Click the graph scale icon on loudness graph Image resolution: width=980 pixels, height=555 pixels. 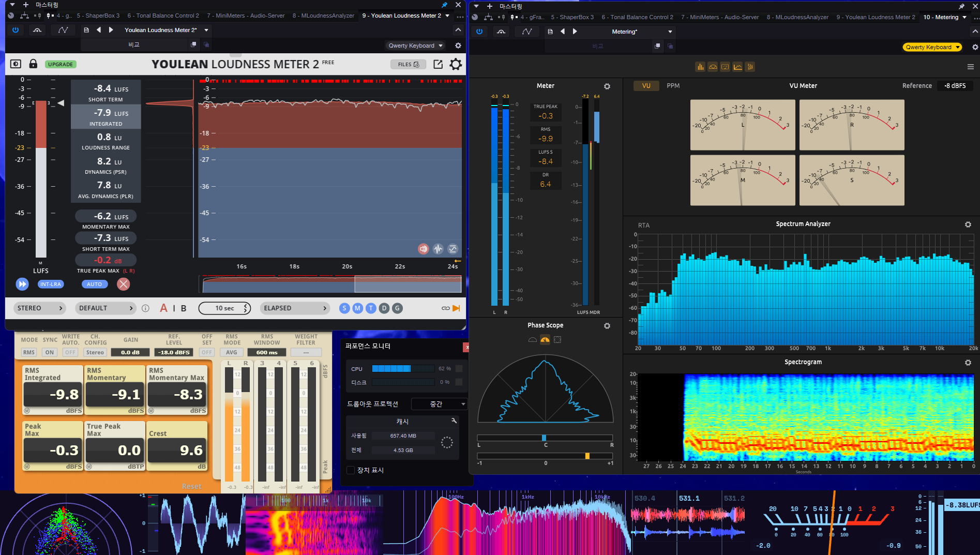tap(453, 249)
